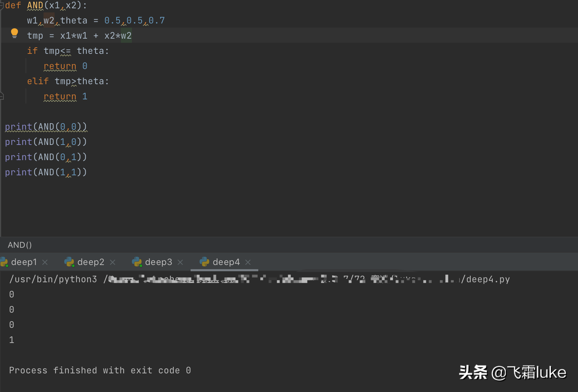This screenshot has height=392, width=578.
Task: Click the function name AND in def line
Action: pyautogui.click(x=35, y=6)
